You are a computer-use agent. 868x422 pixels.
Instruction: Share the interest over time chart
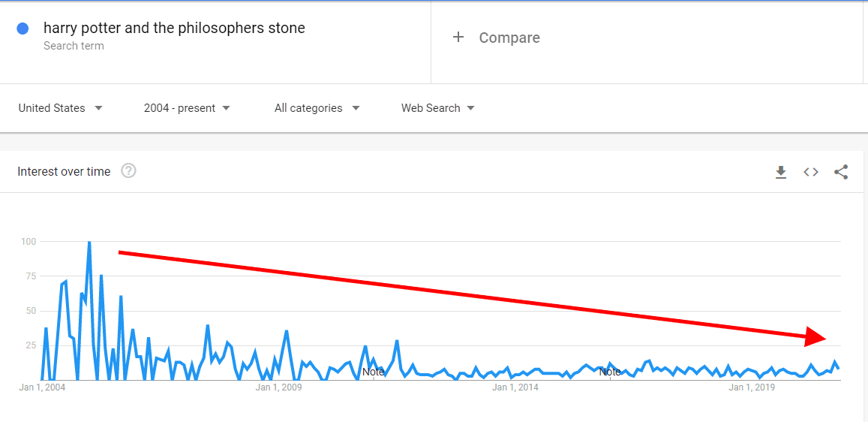[841, 172]
